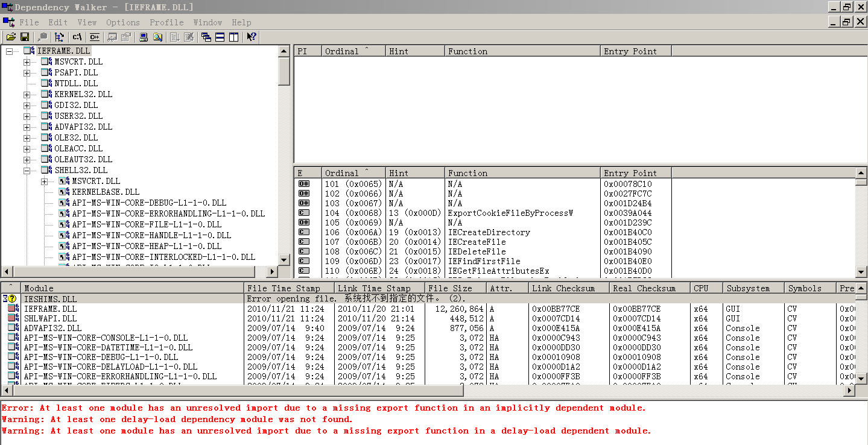Open the Window menu
The width and height of the screenshot is (868, 445).
point(207,22)
